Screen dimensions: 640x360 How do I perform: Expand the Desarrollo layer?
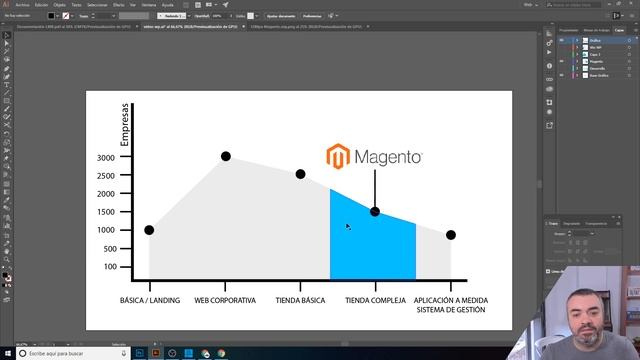(577, 68)
